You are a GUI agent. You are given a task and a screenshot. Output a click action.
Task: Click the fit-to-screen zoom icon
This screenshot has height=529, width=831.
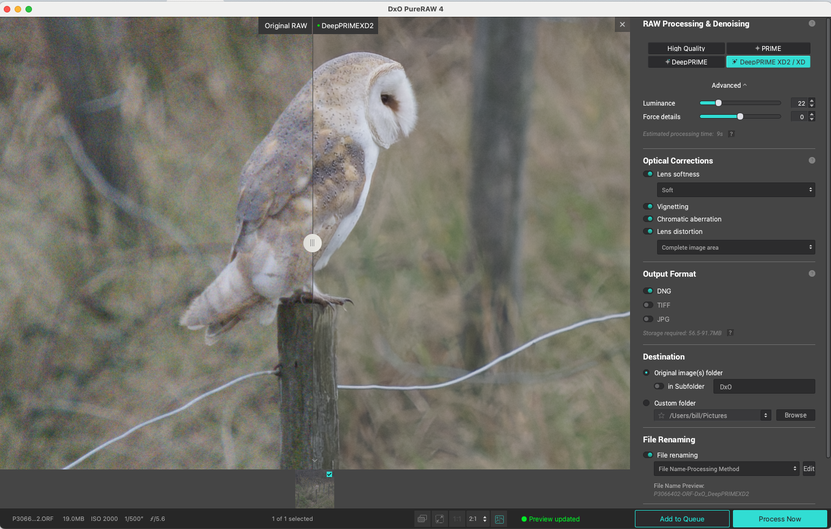pyautogui.click(x=440, y=519)
